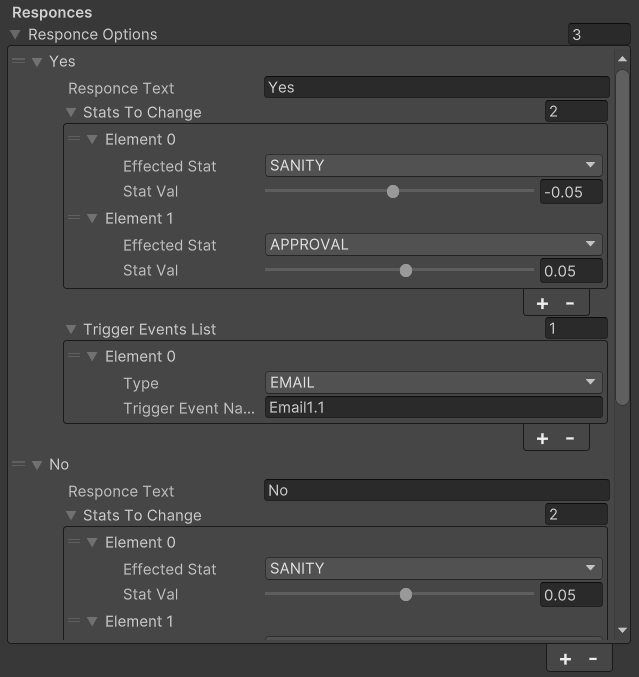Click the Stat Val slider for APPROVAL
This screenshot has width=639, height=677.
click(399, 270)
